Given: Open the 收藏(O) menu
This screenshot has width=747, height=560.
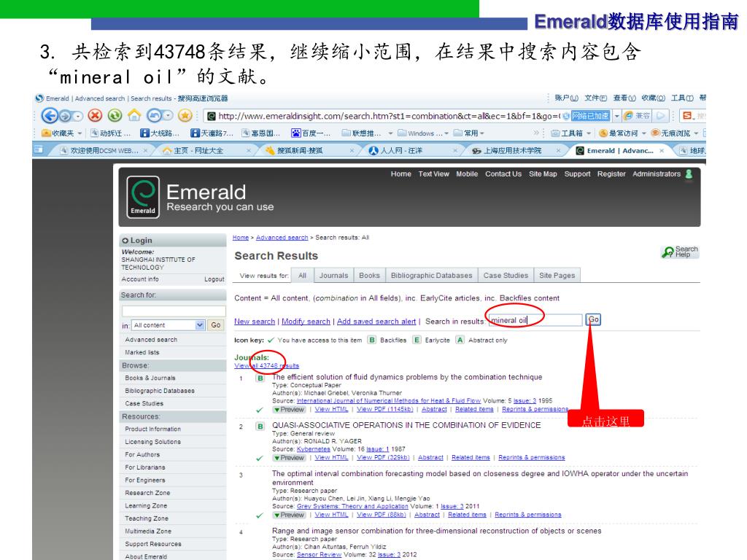Looking at the screenshot, I should point(653,98).
